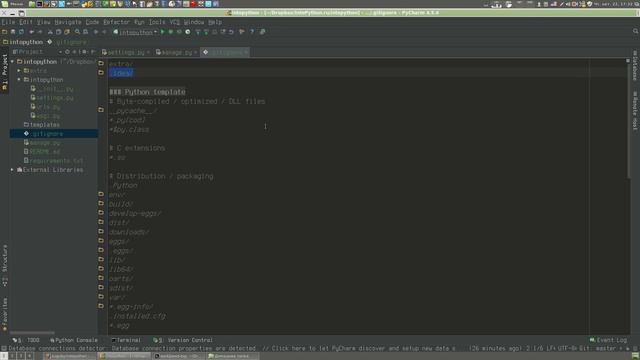Toggle the Favorites tool window side tab
The width and height of the screenshot is (640, 360).
(4, 314)
